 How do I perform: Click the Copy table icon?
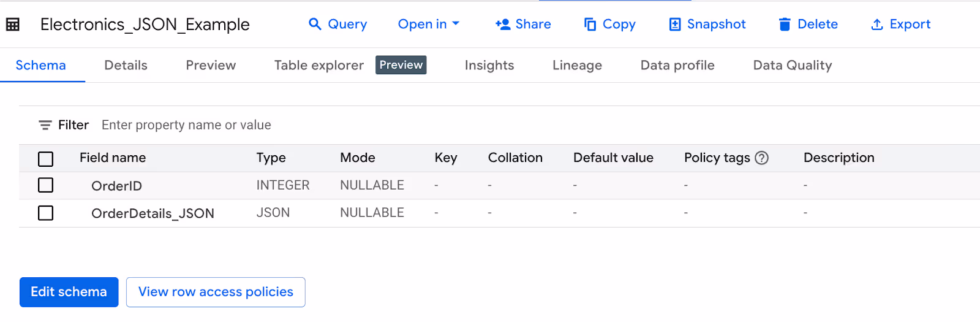click(x=590, y=24)
